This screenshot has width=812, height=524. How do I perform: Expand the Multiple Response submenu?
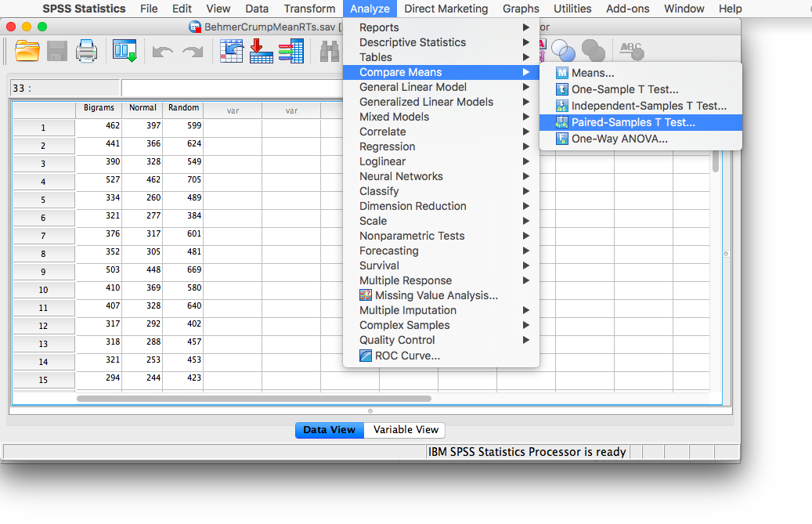[441, 280]
